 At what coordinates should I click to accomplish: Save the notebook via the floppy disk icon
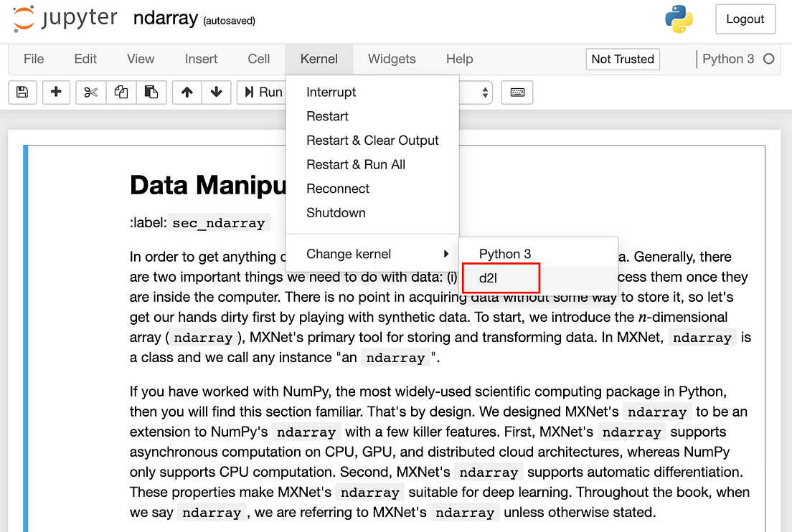(x=22, y=92)
